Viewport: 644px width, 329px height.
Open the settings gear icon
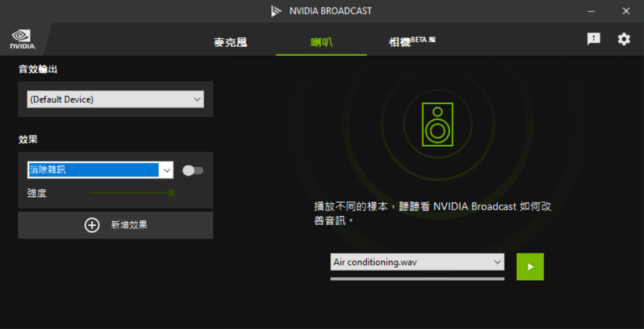[624, 39]
